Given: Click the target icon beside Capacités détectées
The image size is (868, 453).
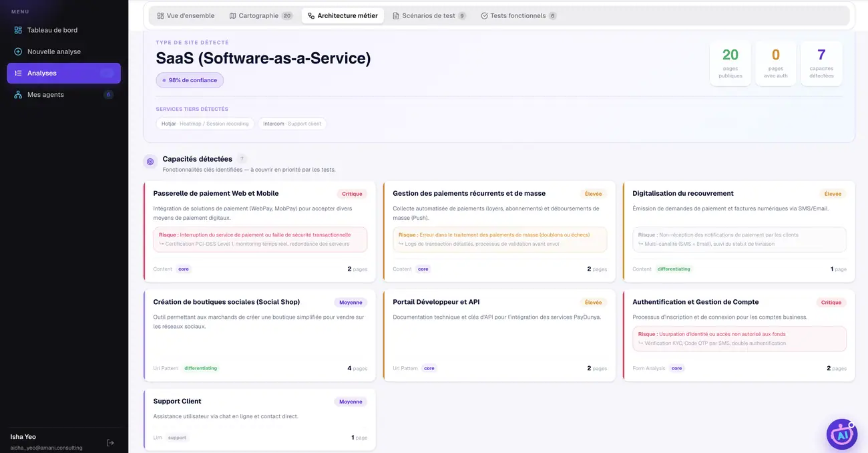Looking at the screenshot, I should pos(150,162).
